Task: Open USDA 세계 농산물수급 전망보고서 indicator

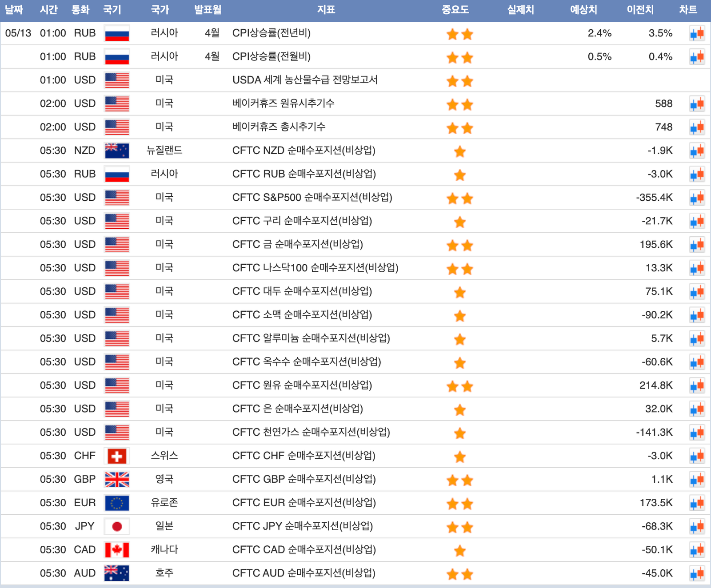Action: (x=305, y=80)
